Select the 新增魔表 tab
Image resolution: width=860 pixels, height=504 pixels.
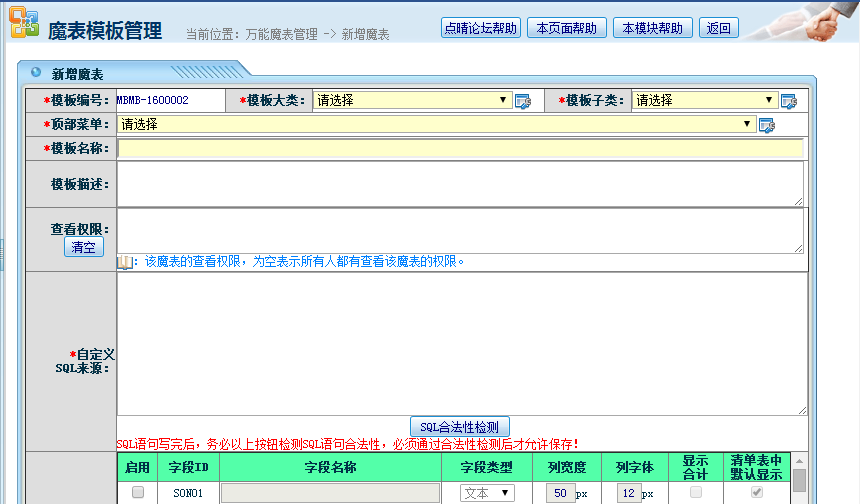tap(78, 74)
